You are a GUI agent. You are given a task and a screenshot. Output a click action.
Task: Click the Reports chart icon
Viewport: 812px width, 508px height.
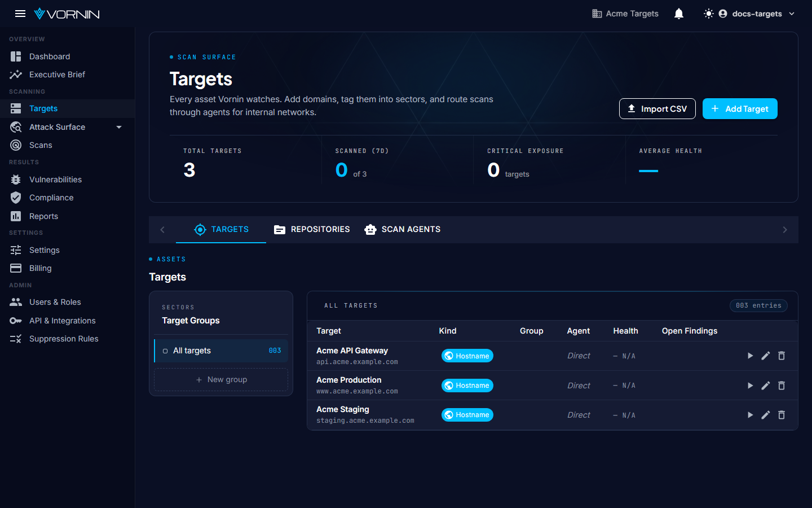coord(16,216)
